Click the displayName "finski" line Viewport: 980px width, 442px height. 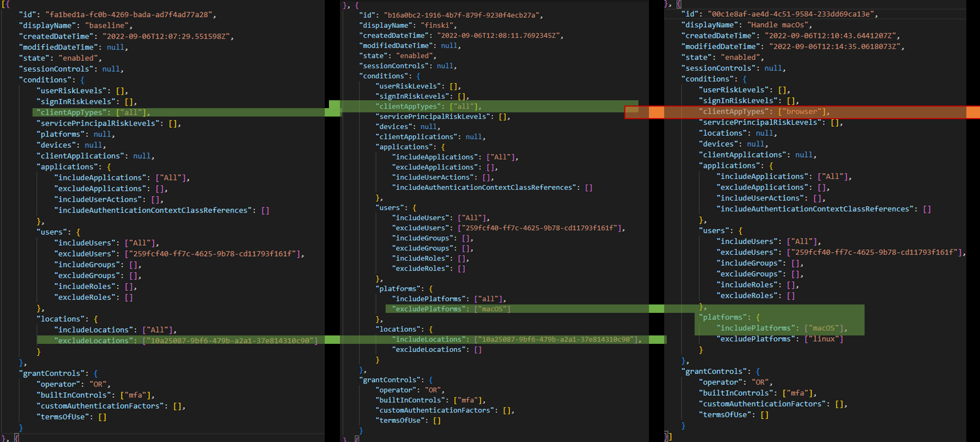(408, 25)
